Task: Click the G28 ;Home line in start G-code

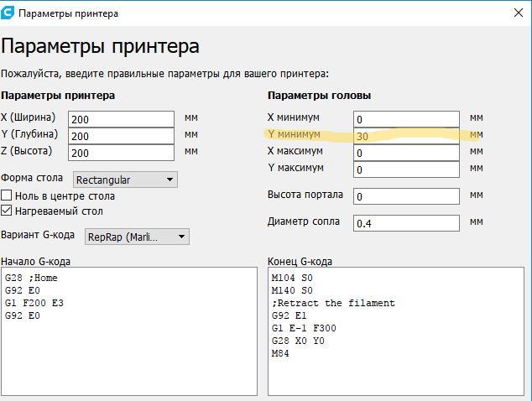Action: pyautogui.click(x=31, y=278)
